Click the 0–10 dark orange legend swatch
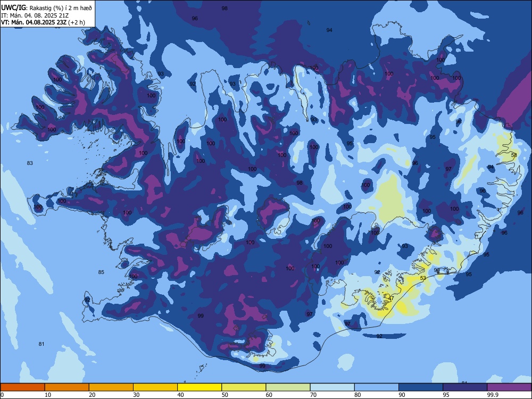The image size is (532, 399). 22,387
